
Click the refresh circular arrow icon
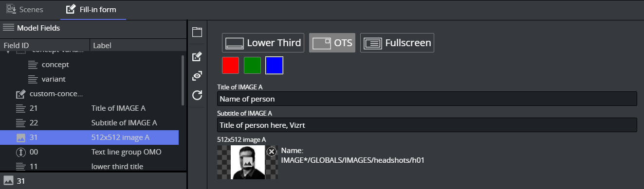tap(197, 95)
